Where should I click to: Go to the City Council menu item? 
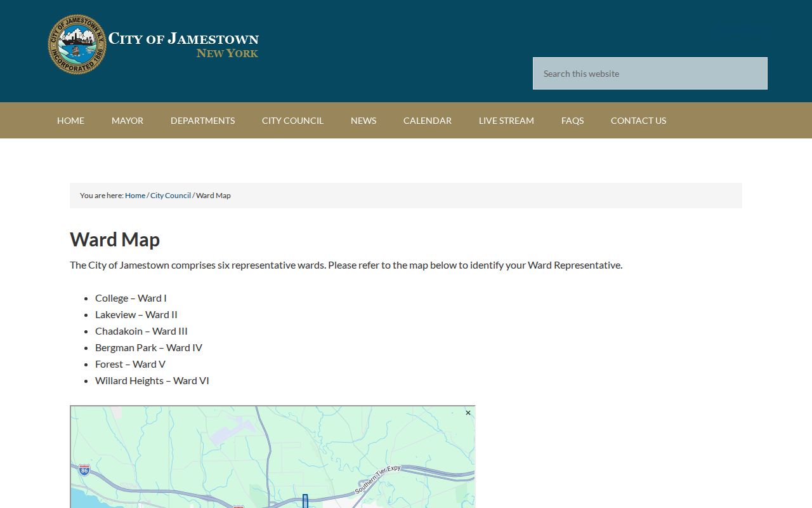click(x=292, y=121)
